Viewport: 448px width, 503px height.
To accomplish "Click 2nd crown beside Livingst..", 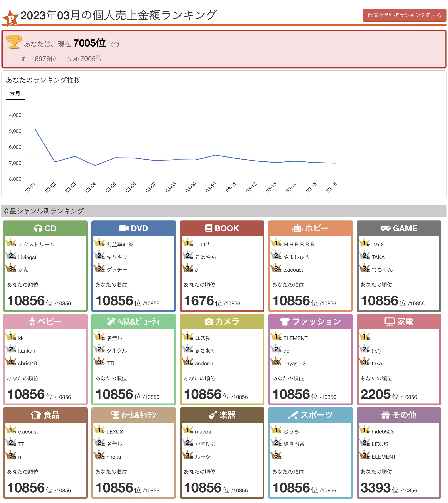I will [x=11, y=255].
